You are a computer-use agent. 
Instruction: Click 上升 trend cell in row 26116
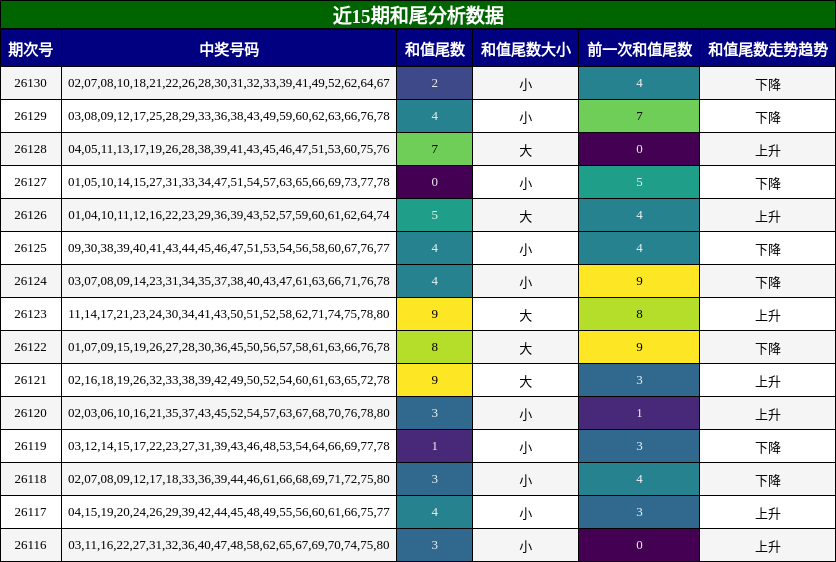coord(768,545)
